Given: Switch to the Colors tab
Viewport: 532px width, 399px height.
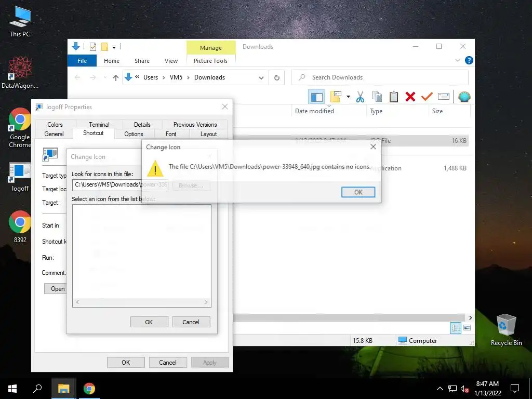Looking at the screenshot, I should point(55,125).
